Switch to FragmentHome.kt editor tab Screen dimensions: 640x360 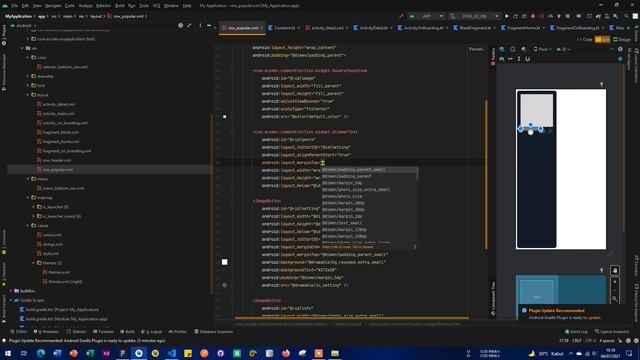pyautogui.click(x=523, y=28)
